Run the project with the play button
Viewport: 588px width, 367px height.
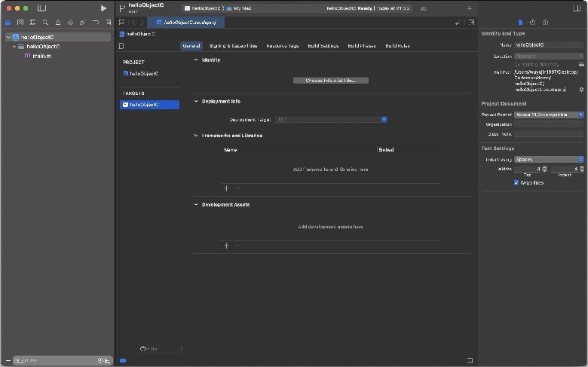pos(103,8)
